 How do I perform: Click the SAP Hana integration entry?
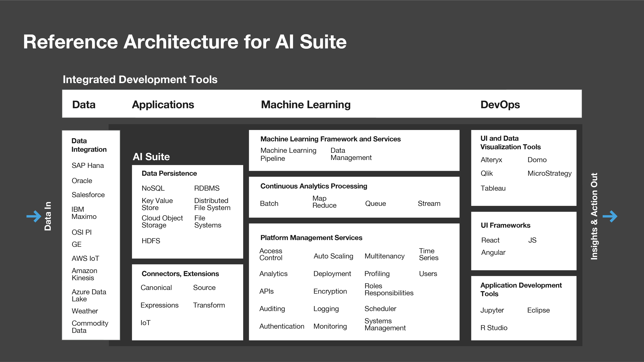(88, 166)
